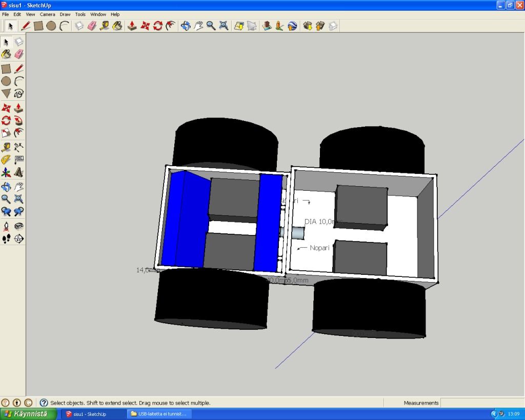525x420 pixels.
Task: Open the Camera menu
Action: click(47, 14)
